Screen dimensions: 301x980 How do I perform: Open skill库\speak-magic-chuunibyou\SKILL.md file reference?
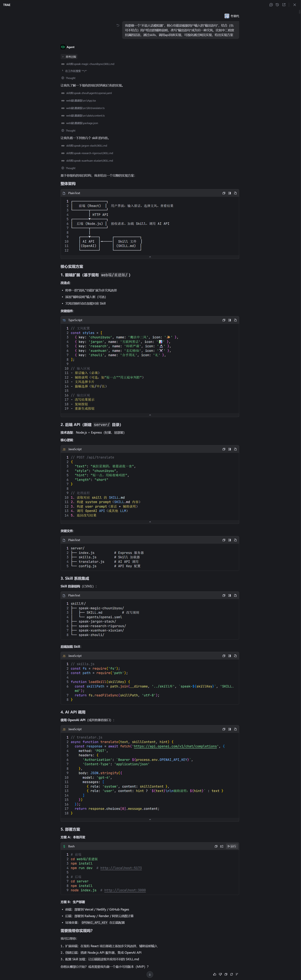coord(88,64)
